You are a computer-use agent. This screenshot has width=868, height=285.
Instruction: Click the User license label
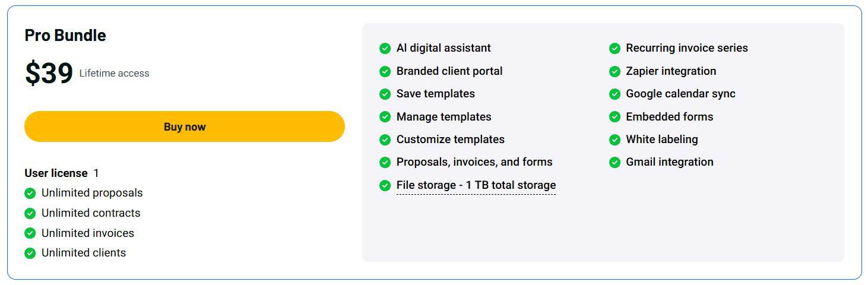point(56,173)
